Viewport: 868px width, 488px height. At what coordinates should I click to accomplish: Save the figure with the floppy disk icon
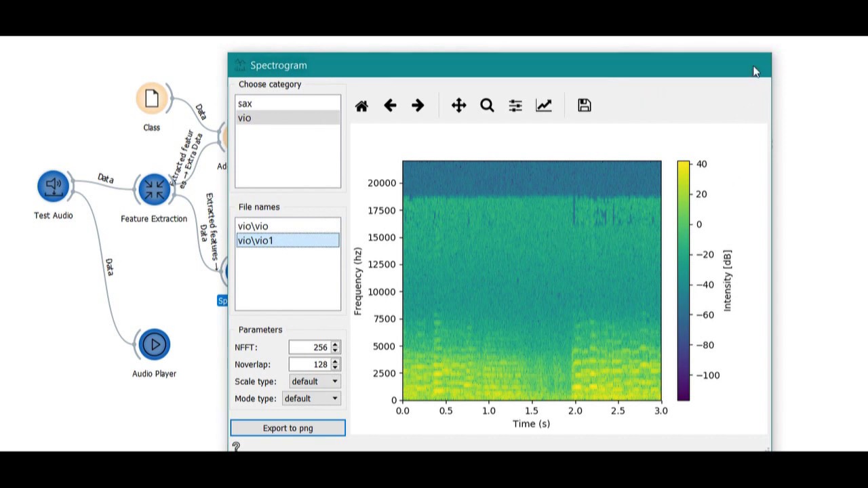[x=585, y=106]
